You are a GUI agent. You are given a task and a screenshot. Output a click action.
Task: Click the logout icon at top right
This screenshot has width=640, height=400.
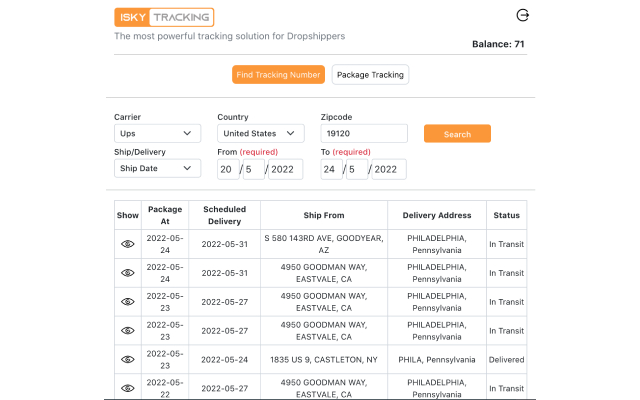click(x=522, y=15)
